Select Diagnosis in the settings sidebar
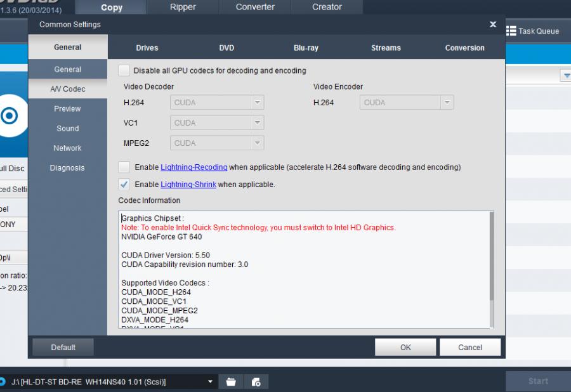The height and width of the screenshot is (392, 571). click(x=67, y=168)
